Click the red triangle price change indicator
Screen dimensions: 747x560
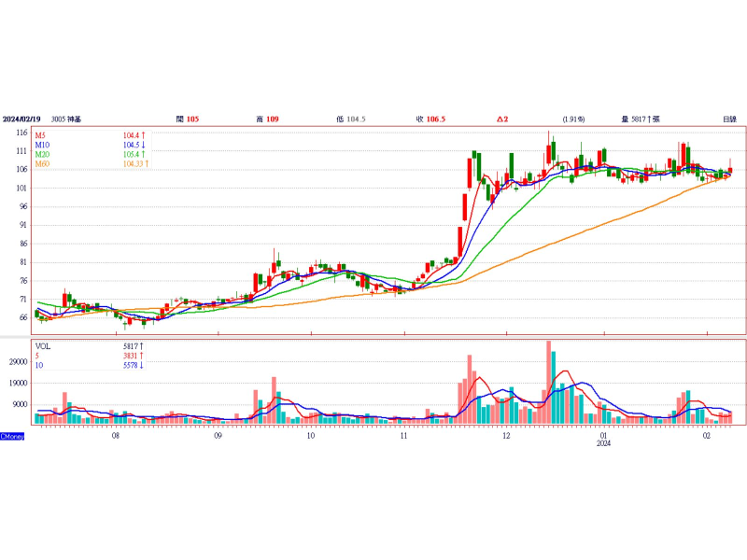click(500, 119)
